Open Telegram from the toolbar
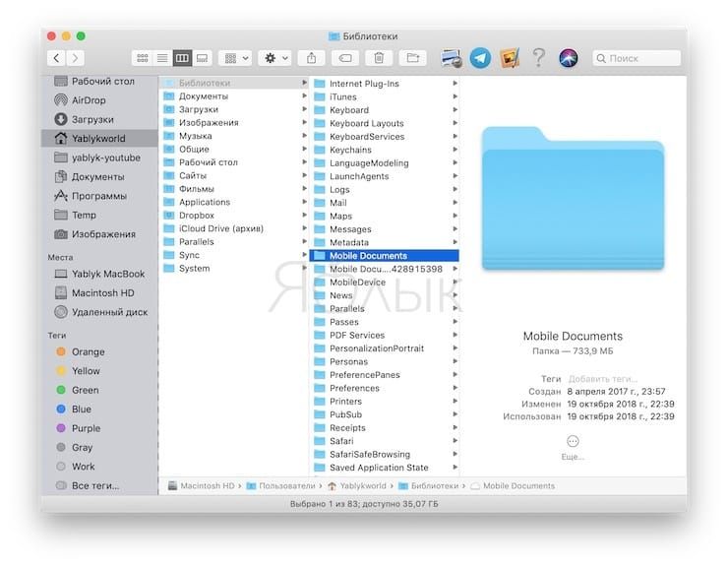The height and width of the screenshot is (567, 728). coord(480,58)
